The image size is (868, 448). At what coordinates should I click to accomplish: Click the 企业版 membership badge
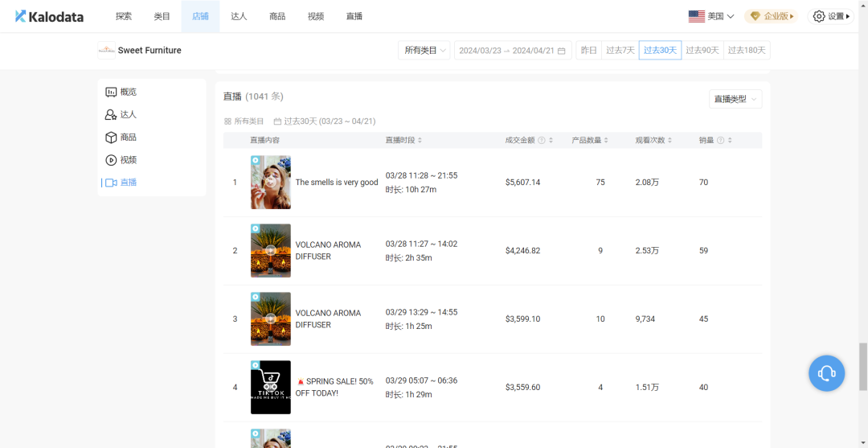click(x=771, y=17)
